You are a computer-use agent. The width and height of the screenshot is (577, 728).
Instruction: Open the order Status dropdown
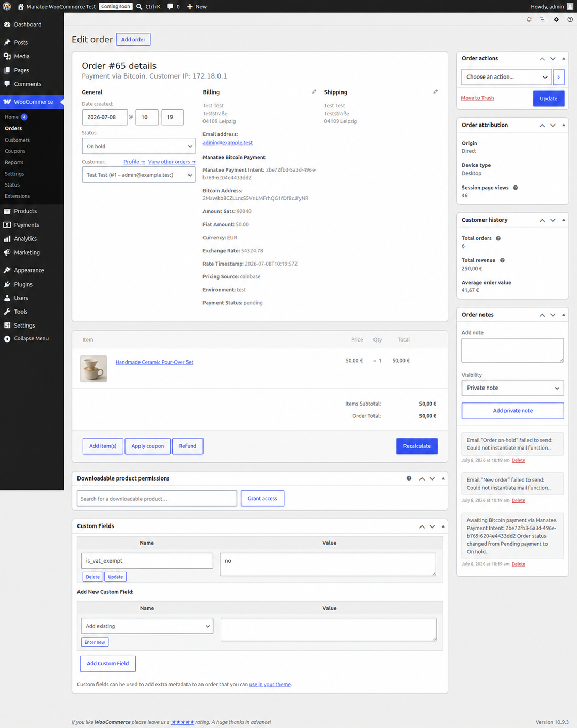[x=138, y=146]
